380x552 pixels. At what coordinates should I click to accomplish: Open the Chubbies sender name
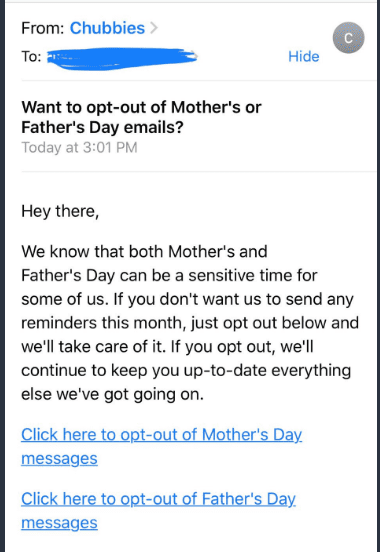107,28
